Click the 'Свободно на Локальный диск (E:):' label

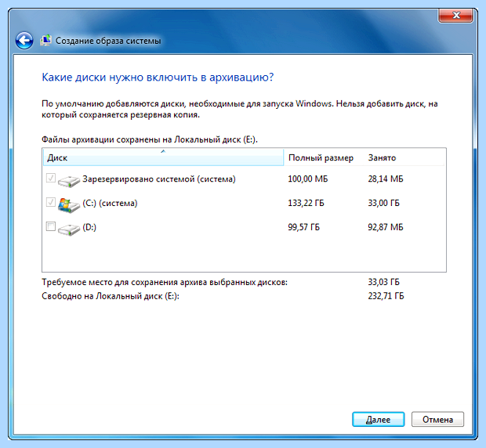pyautogui.click(x=111, y=296)
